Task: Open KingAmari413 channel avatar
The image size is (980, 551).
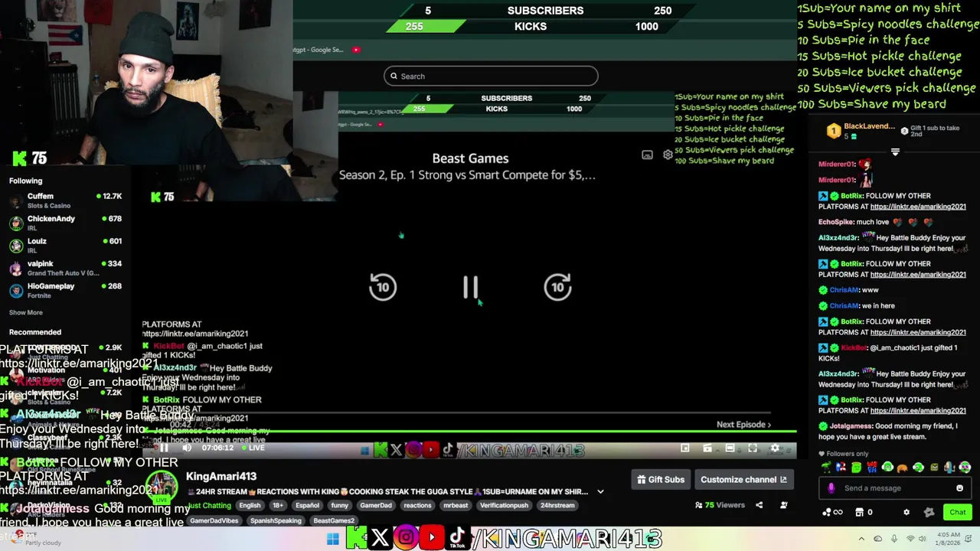Action: (x=162, y=486)
